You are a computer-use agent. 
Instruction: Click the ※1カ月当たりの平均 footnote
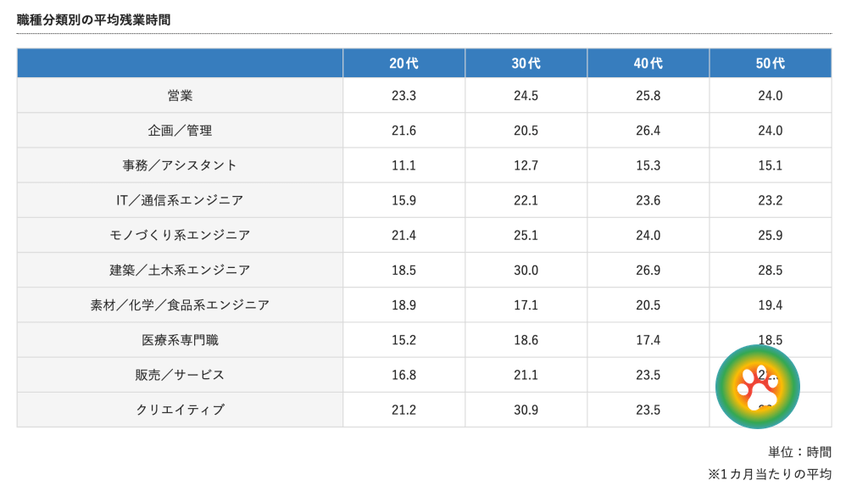pyautogui.click(x=770, y=474)
